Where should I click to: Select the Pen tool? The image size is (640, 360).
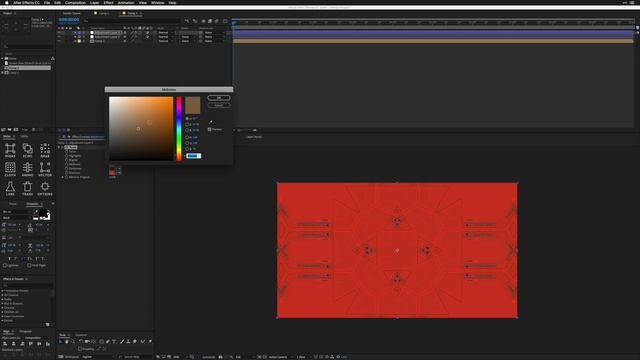pyautogui.click(x=108, y=342)
